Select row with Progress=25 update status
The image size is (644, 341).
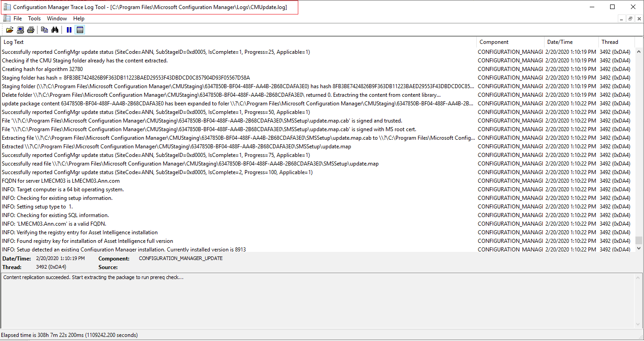pos(317,52)
